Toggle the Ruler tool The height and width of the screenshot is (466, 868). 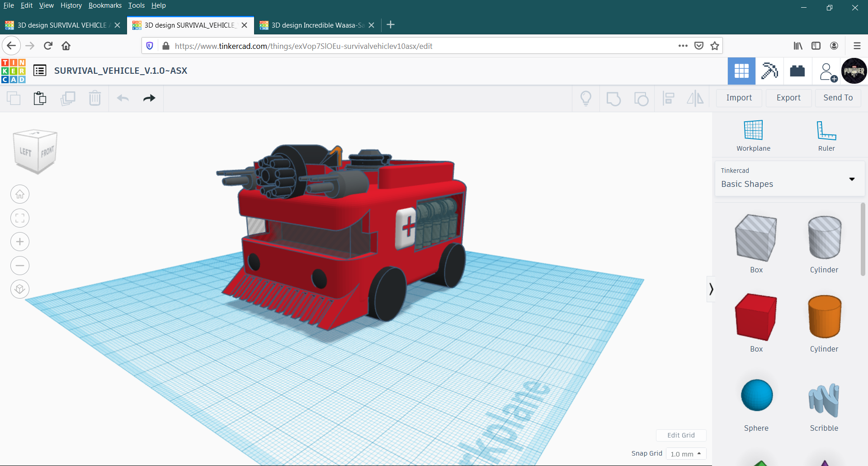point(826,134)
